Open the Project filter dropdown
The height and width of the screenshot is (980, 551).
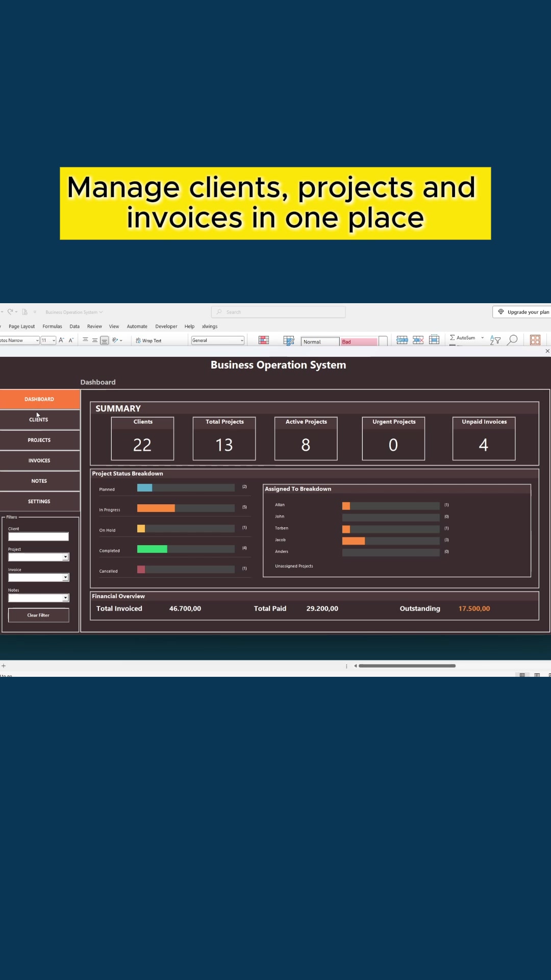65,557
